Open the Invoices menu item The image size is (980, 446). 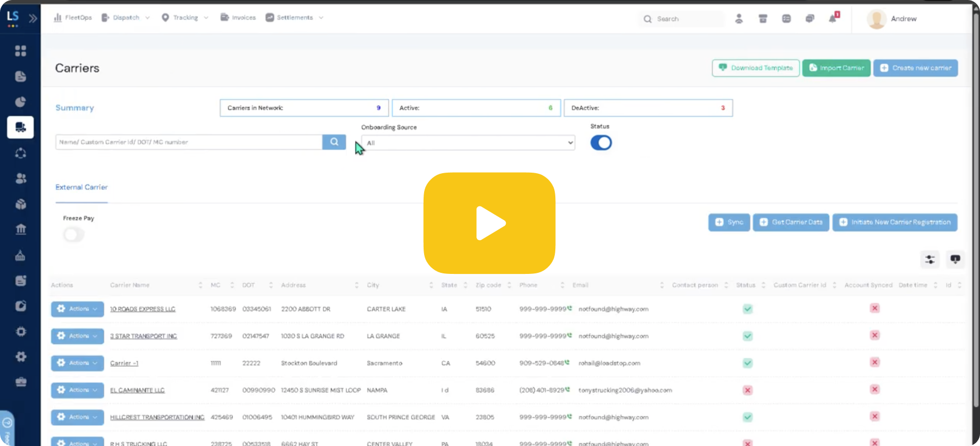[238, 17]
